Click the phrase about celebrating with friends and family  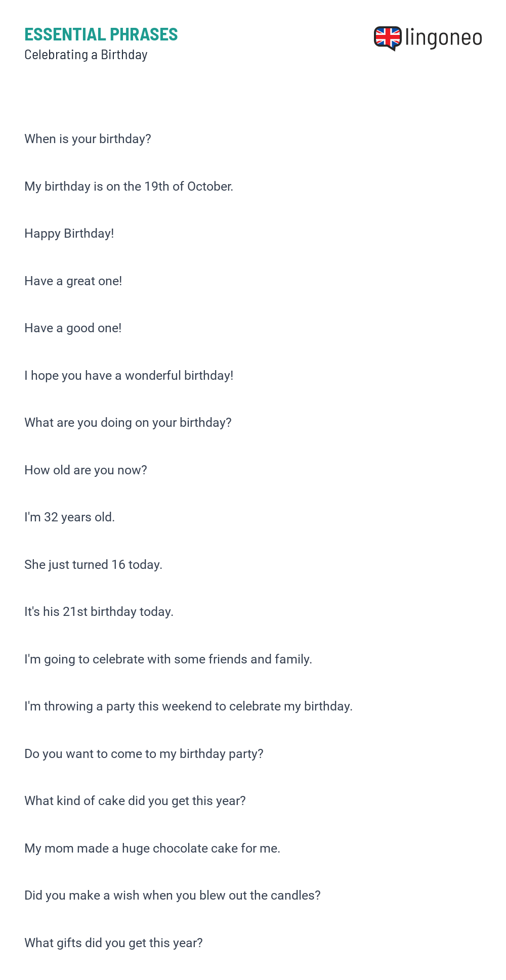[168, 659]
